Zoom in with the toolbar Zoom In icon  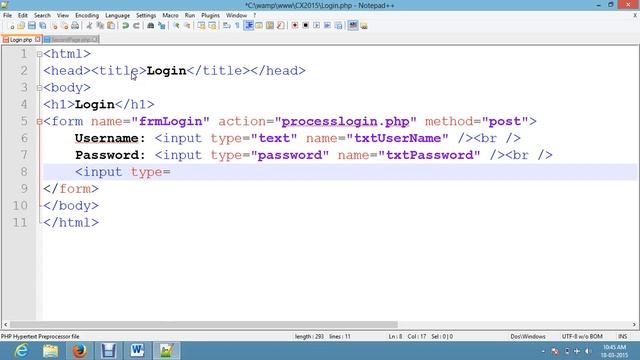[x=176, y=26]
